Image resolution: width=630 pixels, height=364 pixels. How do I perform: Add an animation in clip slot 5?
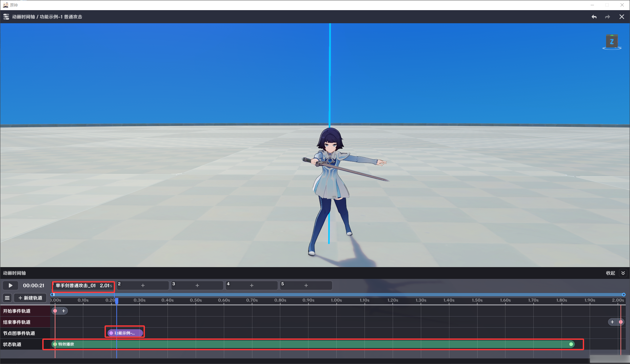(306, 285)
